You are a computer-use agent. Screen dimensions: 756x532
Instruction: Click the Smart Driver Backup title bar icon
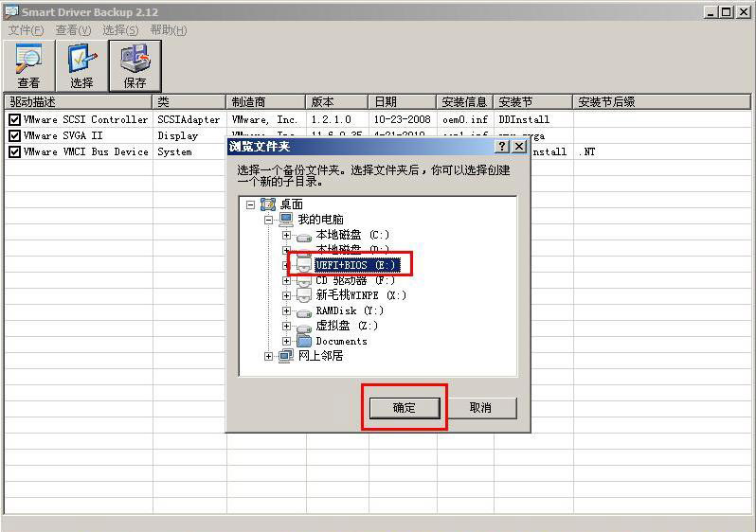pos(11,11)
